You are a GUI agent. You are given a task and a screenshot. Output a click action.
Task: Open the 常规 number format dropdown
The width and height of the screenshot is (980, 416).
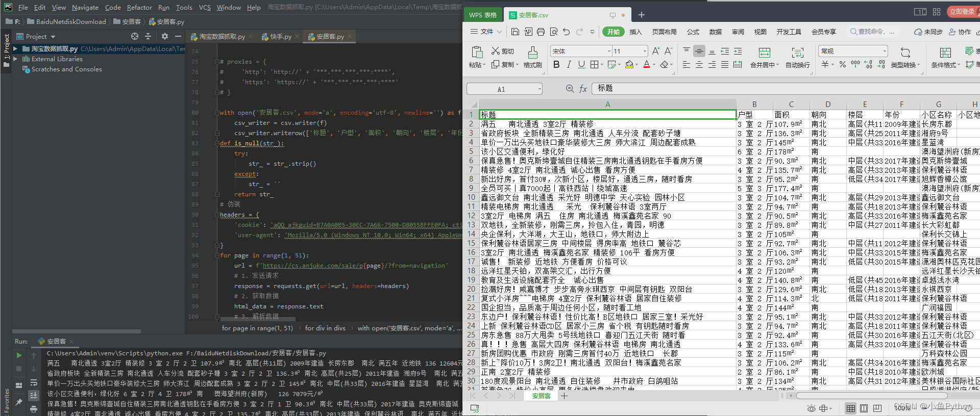[x=885, y=51]
